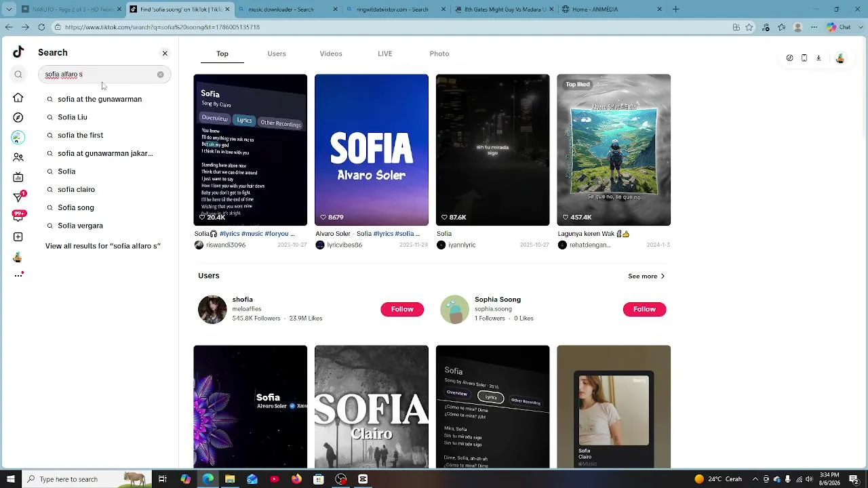Open the LIVE TV icon in sidebar

coord(18,178)
